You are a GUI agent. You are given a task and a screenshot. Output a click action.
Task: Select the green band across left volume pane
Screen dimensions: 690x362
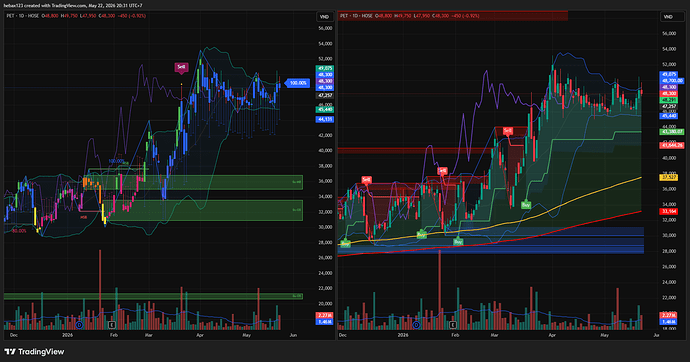point(153,296)
